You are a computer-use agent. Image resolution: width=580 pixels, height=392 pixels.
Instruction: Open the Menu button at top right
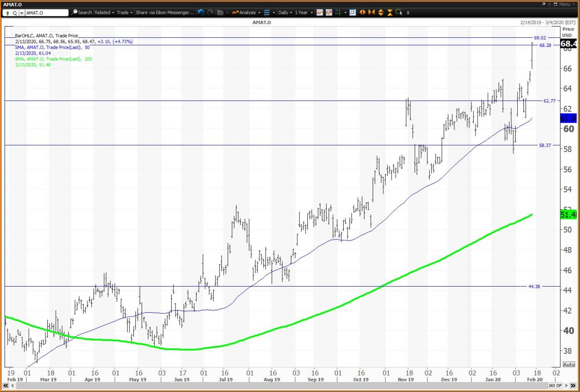[564, 4]
